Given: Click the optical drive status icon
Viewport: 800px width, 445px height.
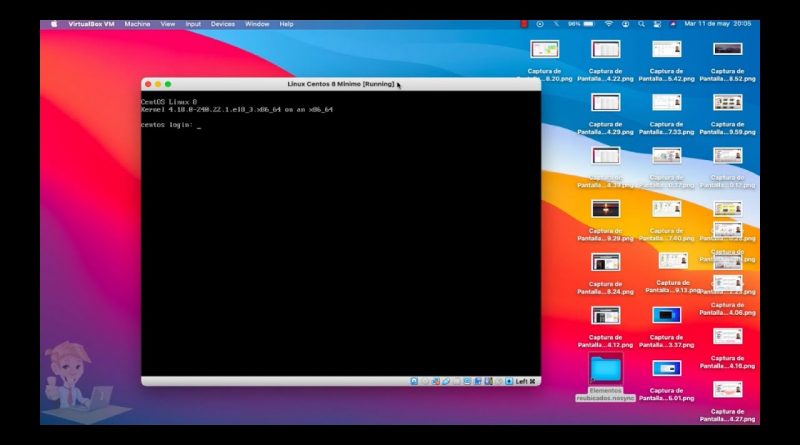Looking at the screenshot, I should click(426, 381).
